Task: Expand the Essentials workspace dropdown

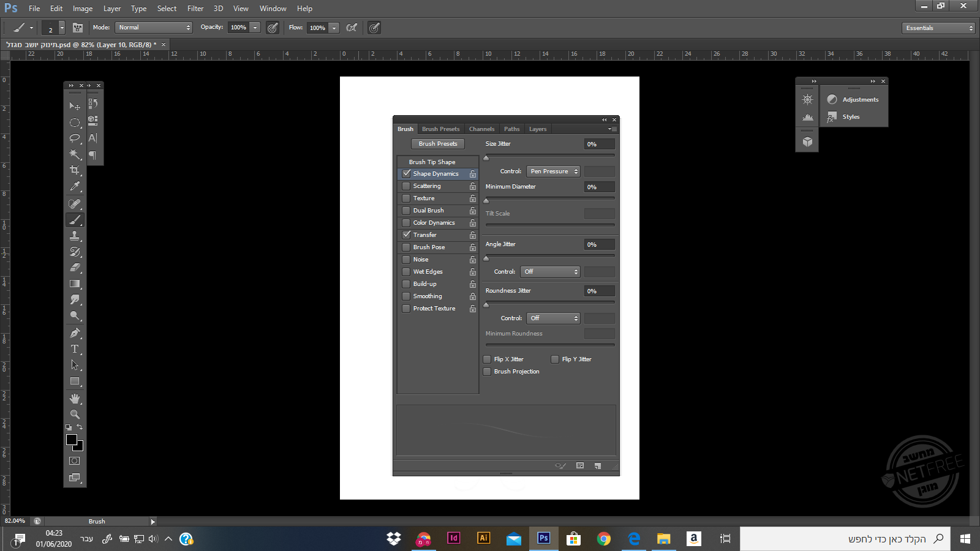Action: pos(938,28)
